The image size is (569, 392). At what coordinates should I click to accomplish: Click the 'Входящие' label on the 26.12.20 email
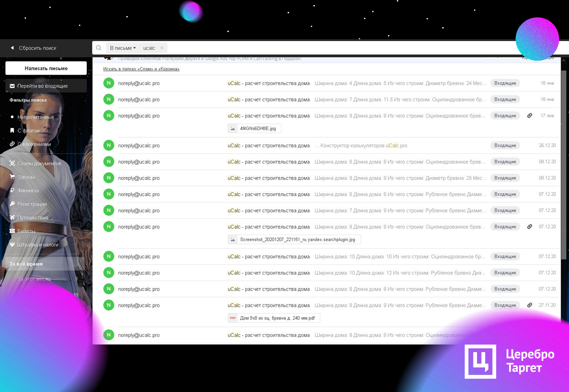505,146
